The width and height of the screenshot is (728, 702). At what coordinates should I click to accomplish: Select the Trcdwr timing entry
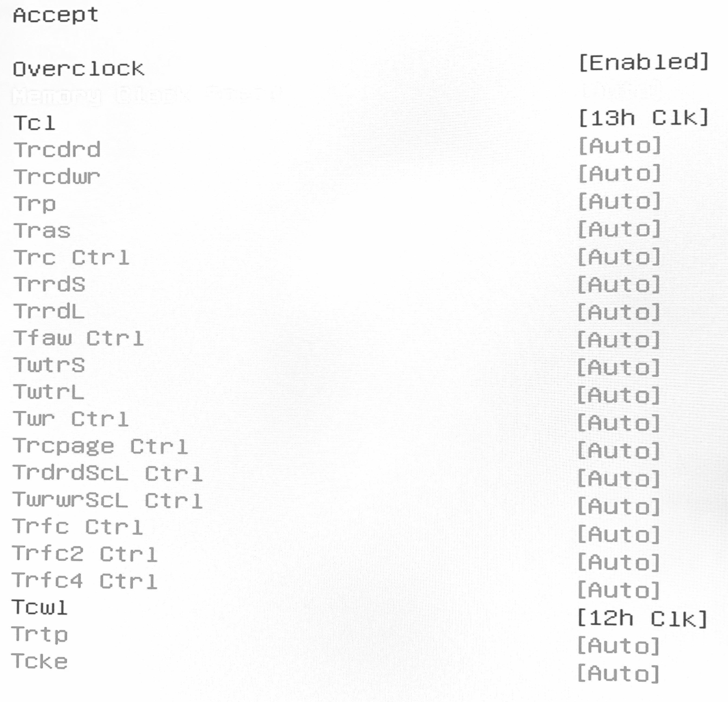(x=57, y=176)
